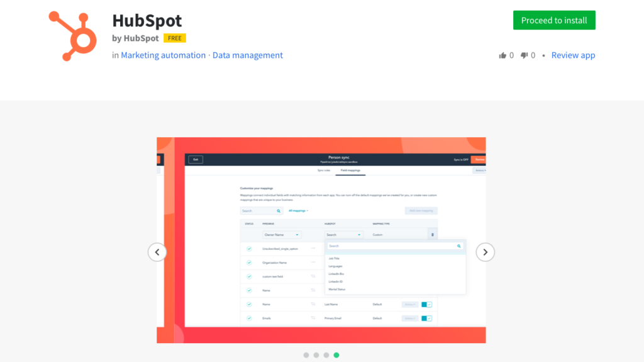The image size is (644, 362).
Task: Click magnifier icon in mappings search box
Action: [x=279, y=211]
